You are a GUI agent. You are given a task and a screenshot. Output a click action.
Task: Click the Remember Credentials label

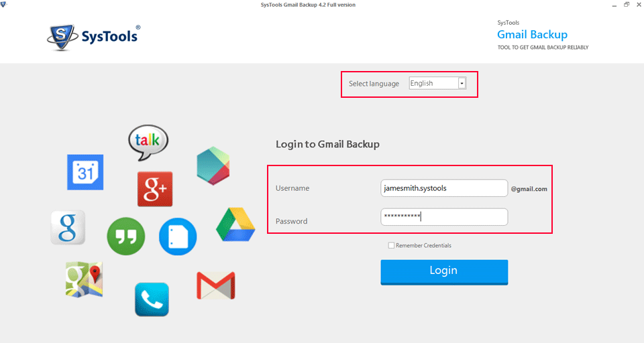tap(423, 245)
